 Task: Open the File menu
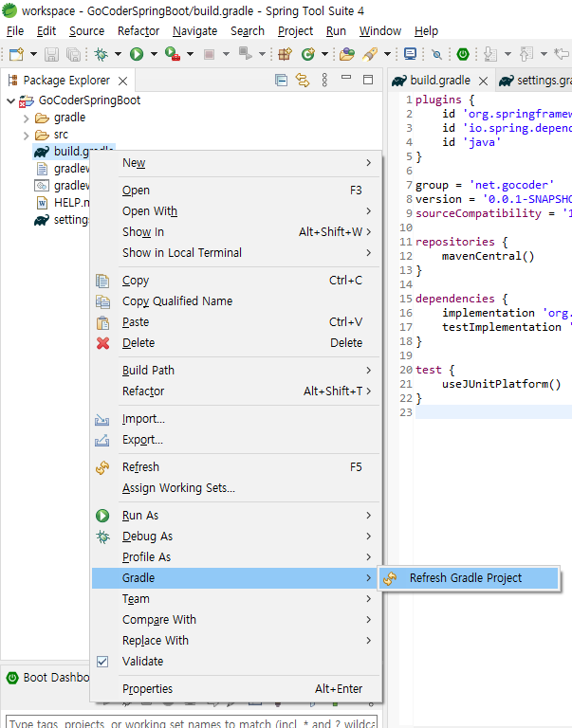[x=15, y=31]
